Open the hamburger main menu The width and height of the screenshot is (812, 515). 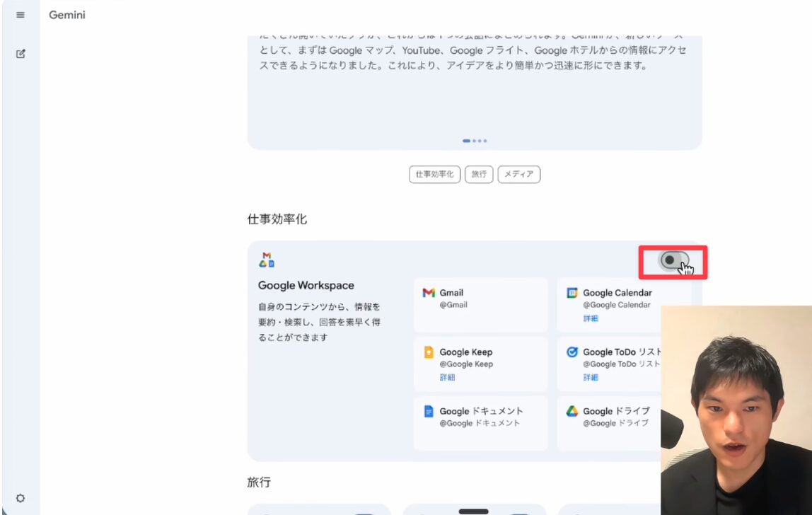point(21,15)
